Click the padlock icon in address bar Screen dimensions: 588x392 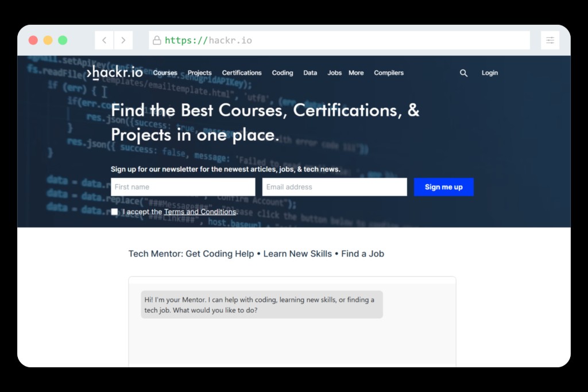(157, 40)
